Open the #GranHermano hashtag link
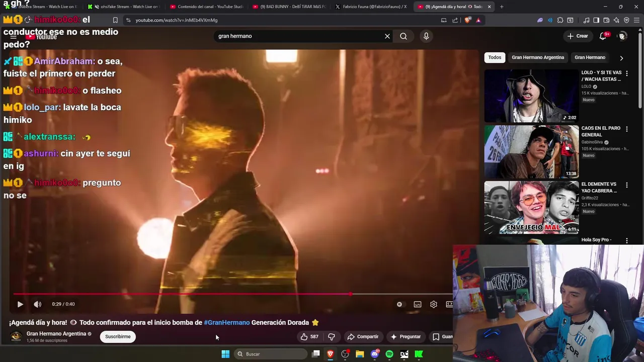Image resolution: width=644 pixels, height=362 pixels. (x=226, y=323)
